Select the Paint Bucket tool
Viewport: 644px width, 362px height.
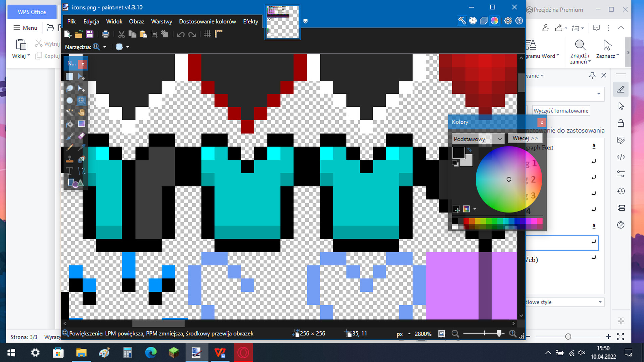[x=70, y=124]
